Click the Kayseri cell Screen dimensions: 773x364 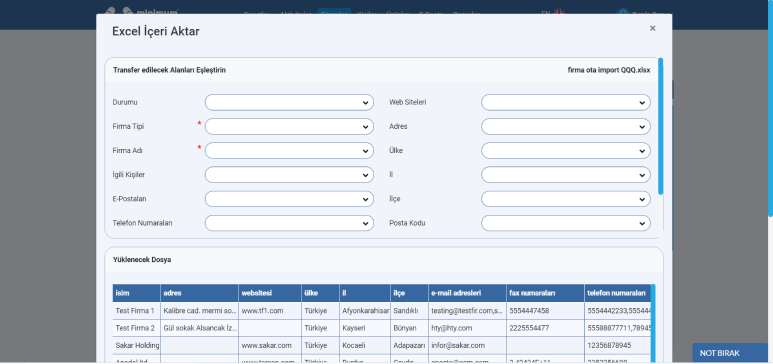(x=365, y=328)
